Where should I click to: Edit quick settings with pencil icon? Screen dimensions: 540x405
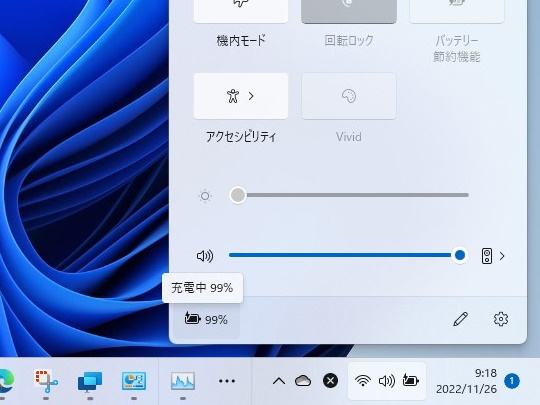[x=460, y=319]
